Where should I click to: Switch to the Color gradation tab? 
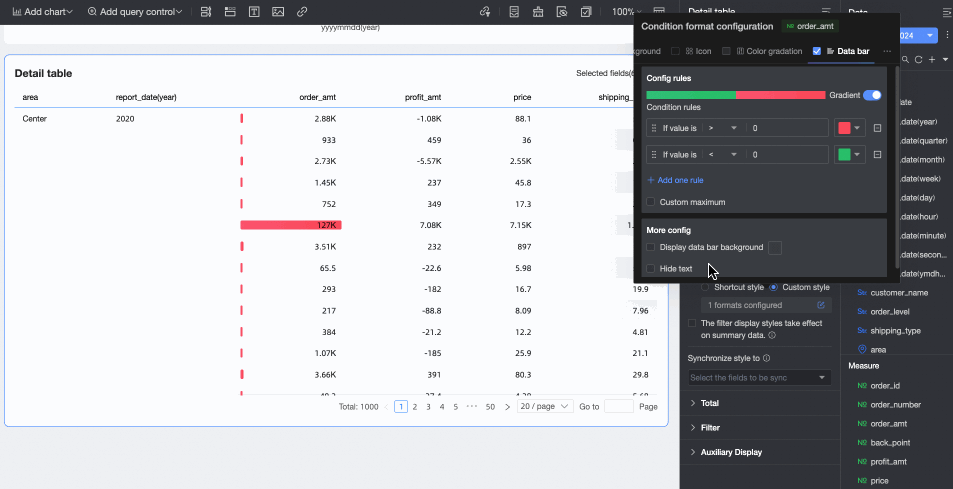pos(769,52)
